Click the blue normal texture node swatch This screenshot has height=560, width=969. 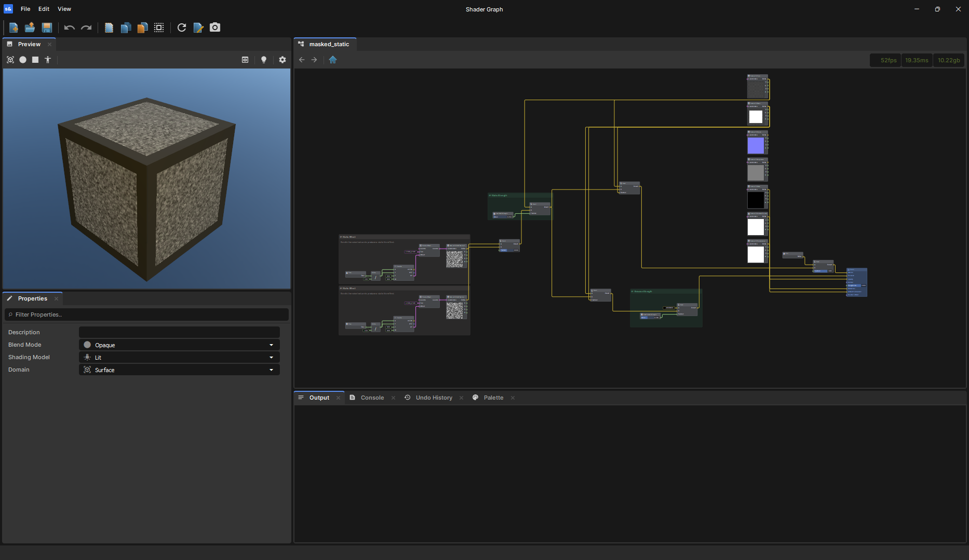coord(756,145)
